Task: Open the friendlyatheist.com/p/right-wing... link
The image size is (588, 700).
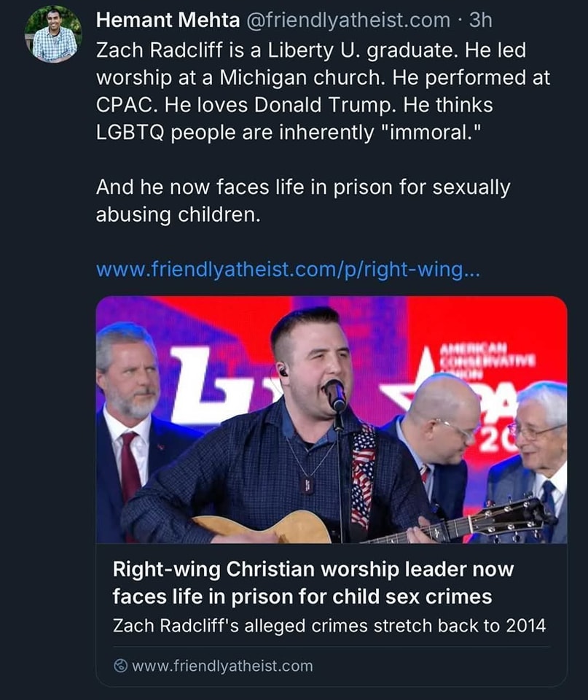Action: tap(288, 270)
